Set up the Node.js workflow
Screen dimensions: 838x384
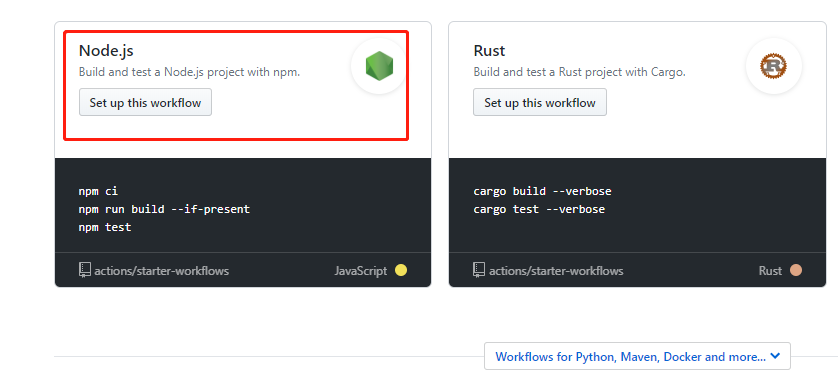145,102
